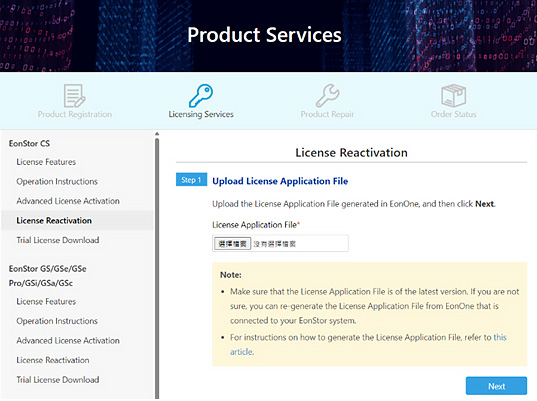Open EonStor CS section heading
This screenshot has width=537, height=401.
[29, 143]
